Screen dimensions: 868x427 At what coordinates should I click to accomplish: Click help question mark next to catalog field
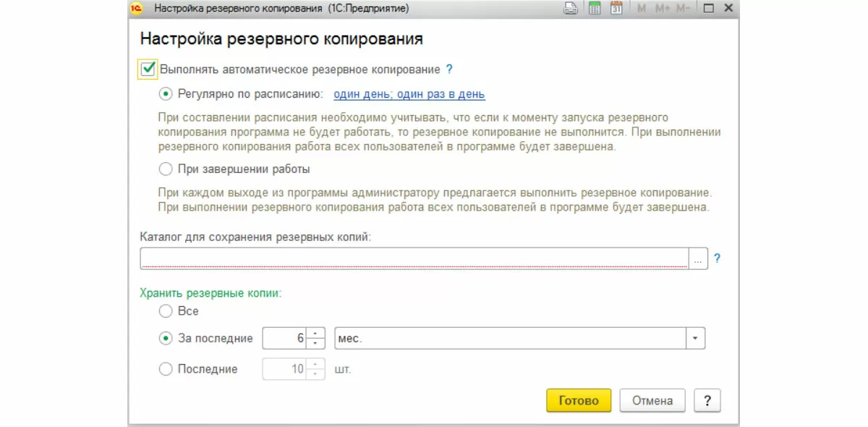717,258
